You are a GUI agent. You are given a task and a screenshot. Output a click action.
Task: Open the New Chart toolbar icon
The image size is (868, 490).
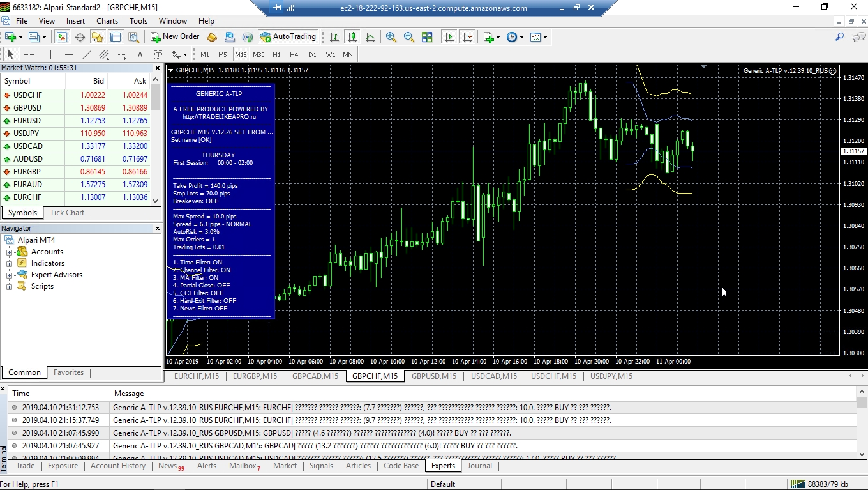[x=11, y=37]
